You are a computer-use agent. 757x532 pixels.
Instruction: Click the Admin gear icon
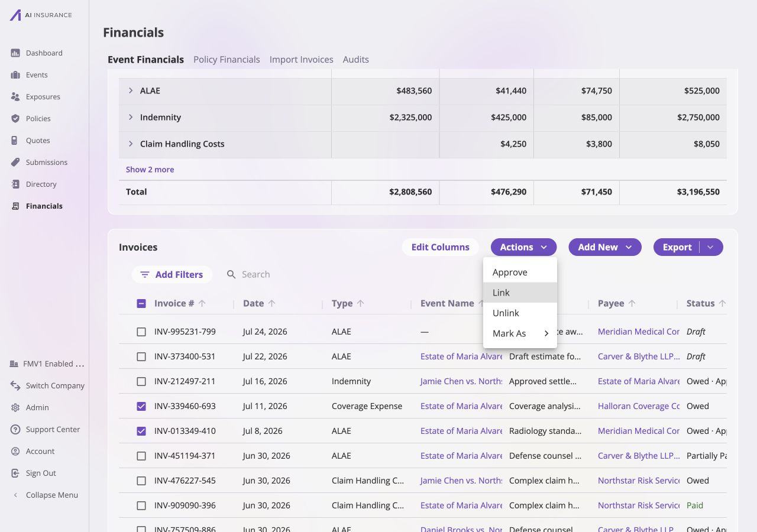15,408
